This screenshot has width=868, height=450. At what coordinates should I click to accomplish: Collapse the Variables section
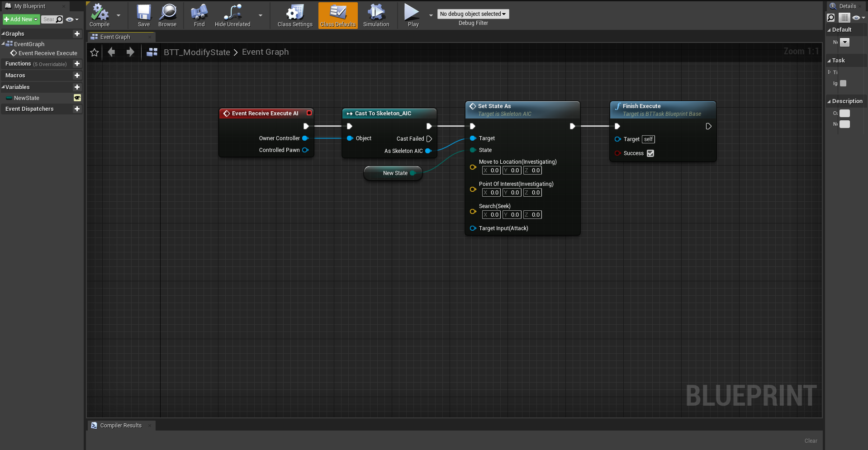pyautogui.click(x=3, y=87)
